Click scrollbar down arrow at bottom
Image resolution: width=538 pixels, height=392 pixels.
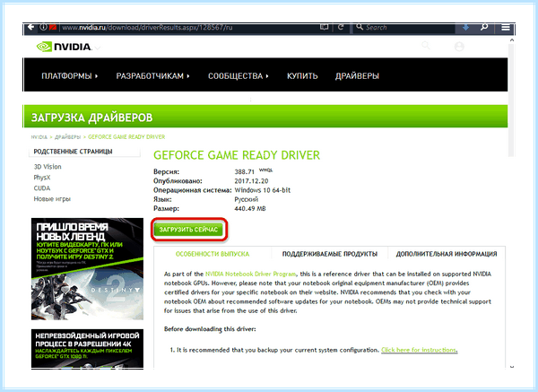(512, 367)
